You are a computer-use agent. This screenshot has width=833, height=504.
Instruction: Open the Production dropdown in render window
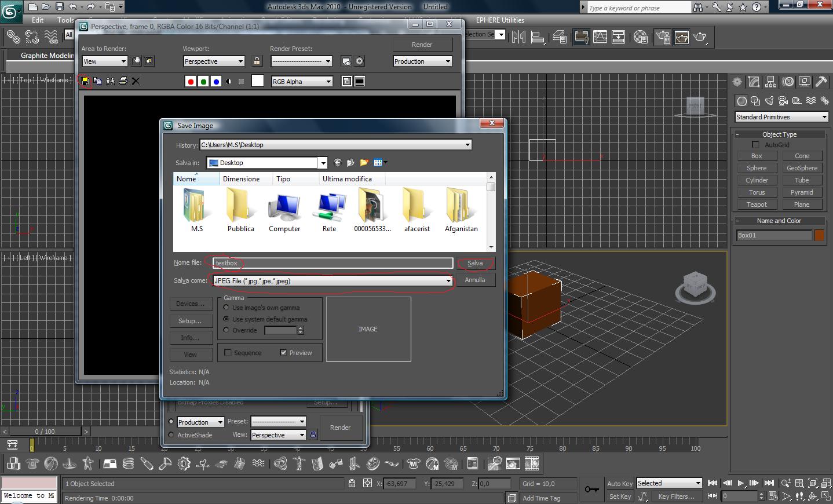point(422,61)
